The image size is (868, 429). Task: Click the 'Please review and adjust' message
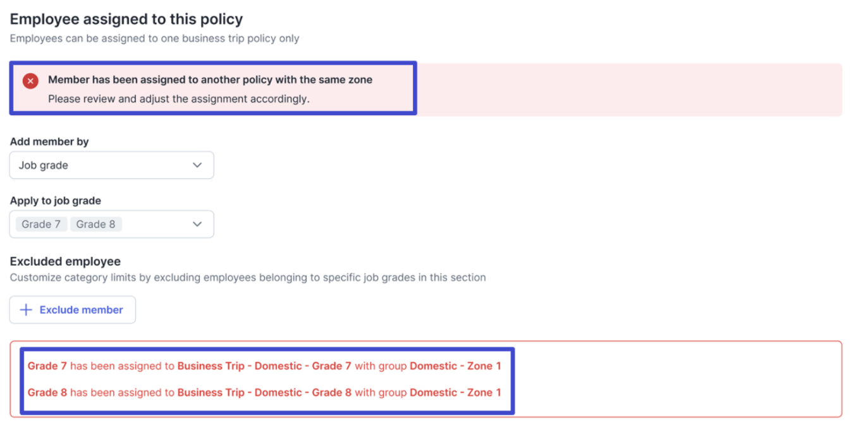[179, 99]
